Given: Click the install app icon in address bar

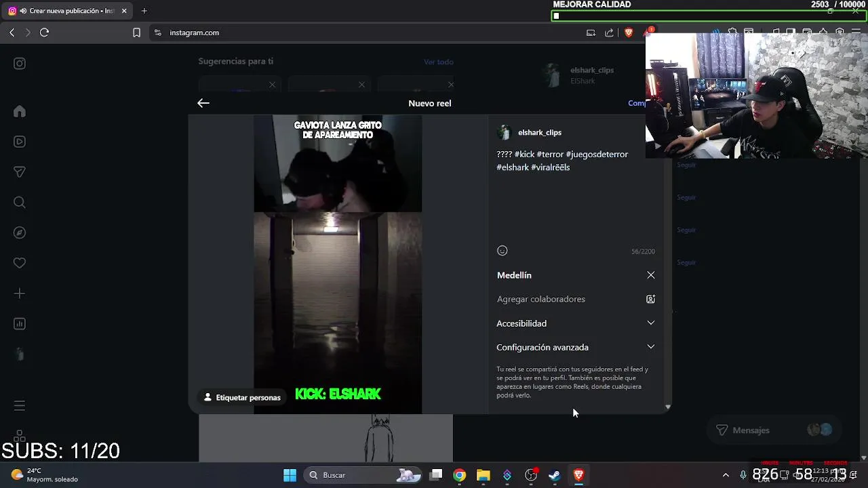Looking at the screenshot, I should (x=591, y=33).
